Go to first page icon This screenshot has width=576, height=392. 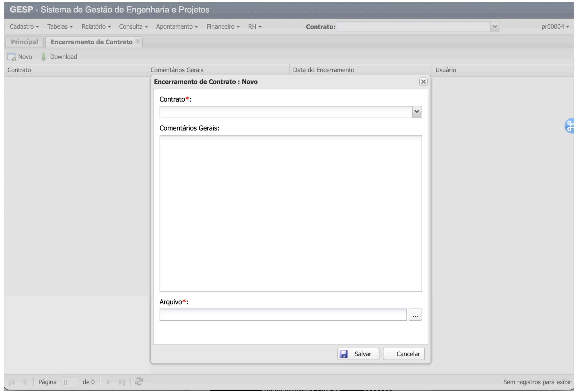(x=11, y=382)
